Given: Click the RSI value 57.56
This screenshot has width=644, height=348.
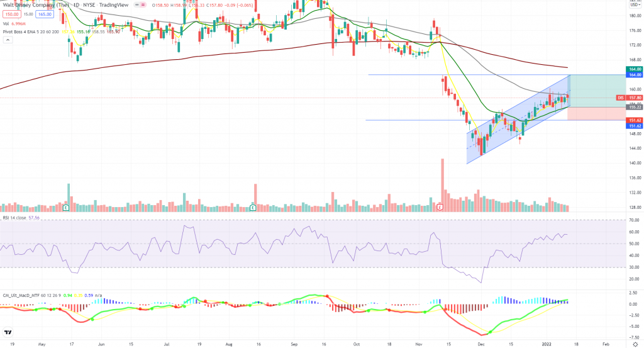Looking at the screenshot, I should click(34, 218).
